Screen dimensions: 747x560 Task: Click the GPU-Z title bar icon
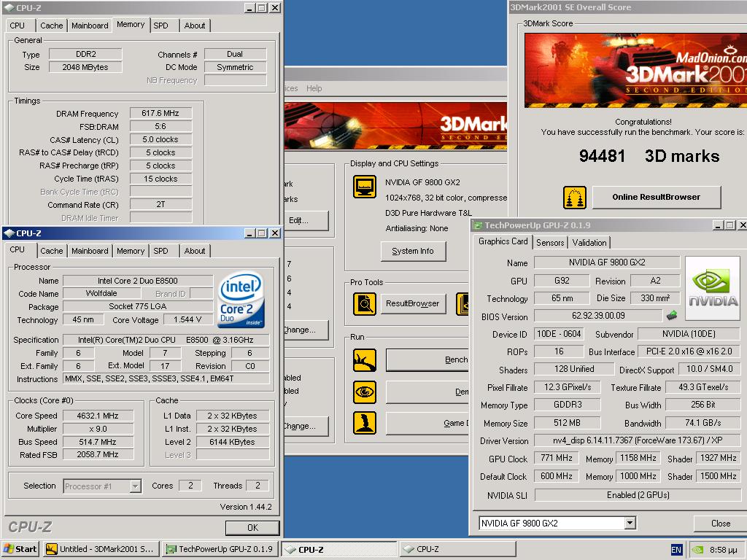pos(478,225)
